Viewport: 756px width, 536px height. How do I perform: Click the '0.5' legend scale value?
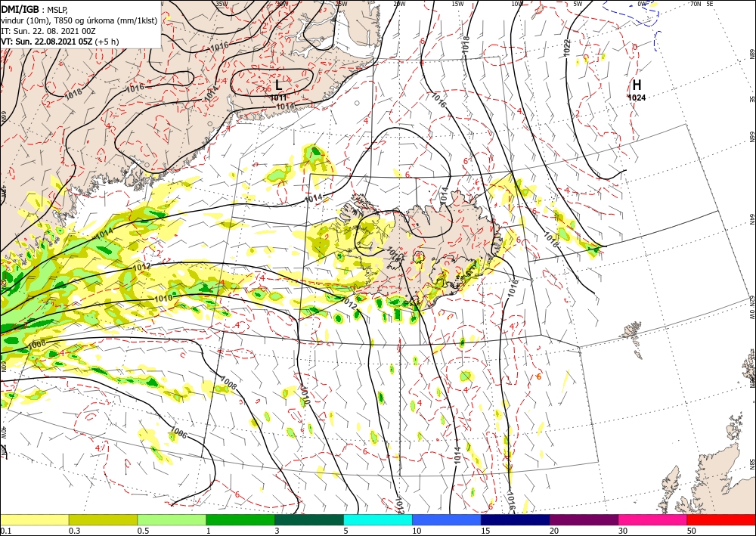pyautogui.click(x=143, y=531)
